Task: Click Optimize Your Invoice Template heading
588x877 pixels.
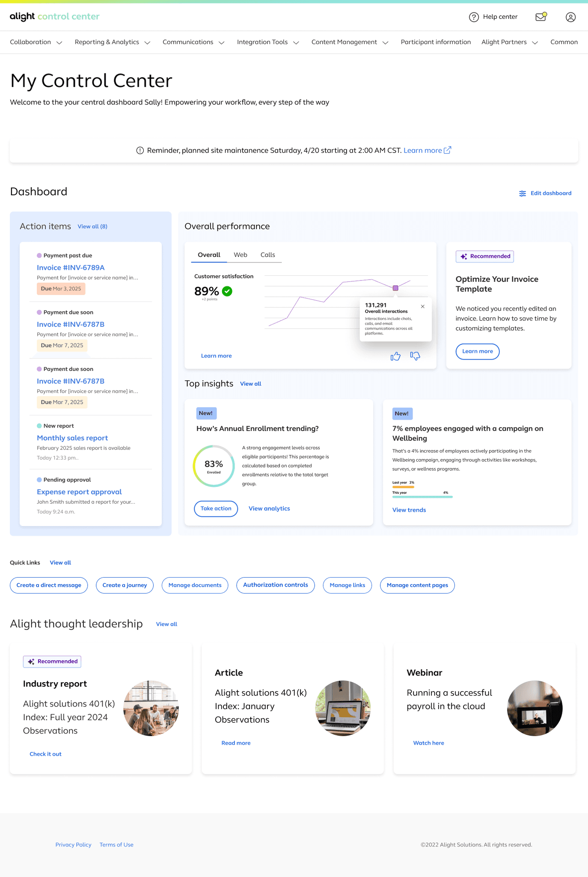Action: [497, 284]
